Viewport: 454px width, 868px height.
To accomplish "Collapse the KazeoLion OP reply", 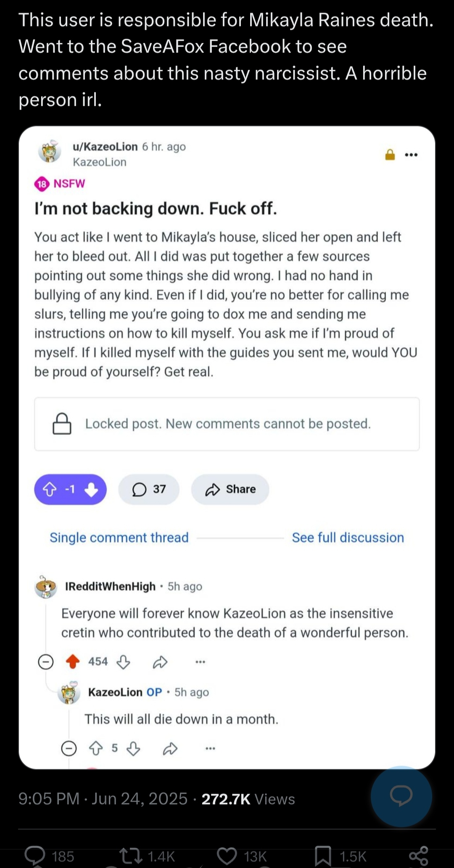I will coord(69,748).
